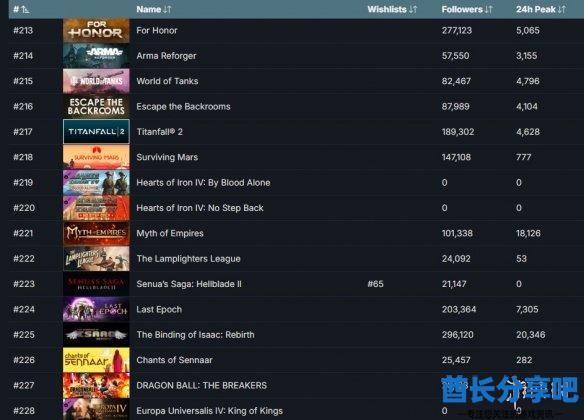
Task: Sort by rank number column header
Action: click(x=21, y=9)
